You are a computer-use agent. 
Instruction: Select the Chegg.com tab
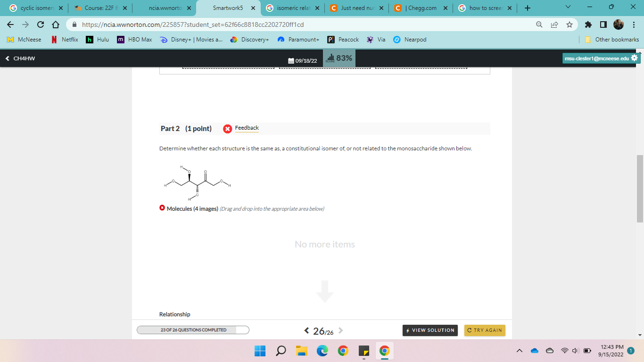[421, 8]
